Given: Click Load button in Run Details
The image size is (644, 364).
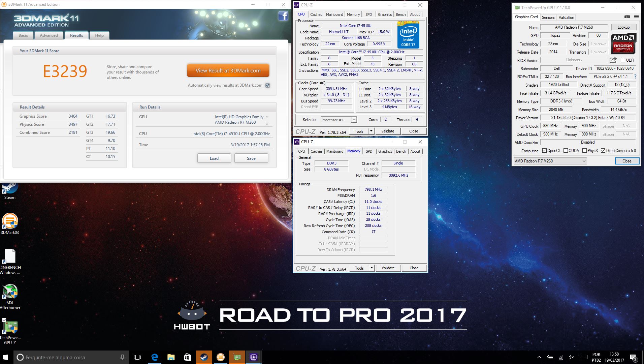Looking at the screenshot, I should (214, 158).
